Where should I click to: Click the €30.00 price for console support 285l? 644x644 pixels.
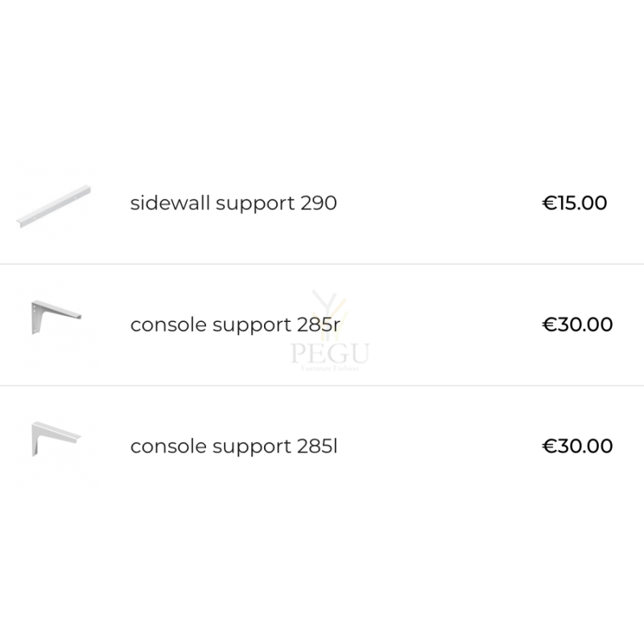tap(577, 446)
